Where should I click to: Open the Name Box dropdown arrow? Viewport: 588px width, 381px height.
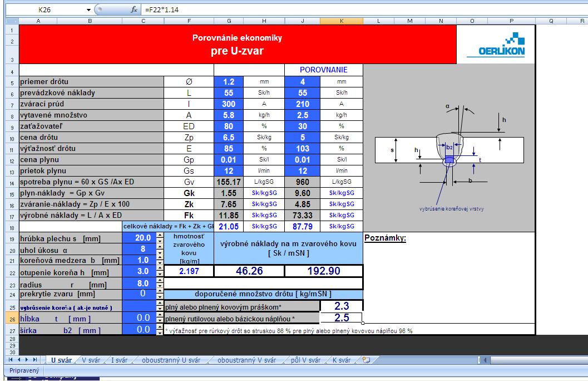(x=88, y=10)
